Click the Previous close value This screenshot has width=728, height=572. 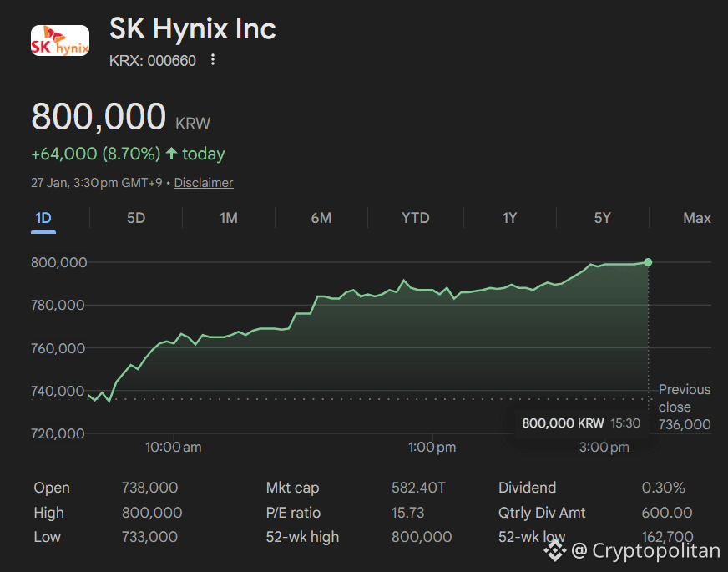pyautogui.click(x=684, y=423)
